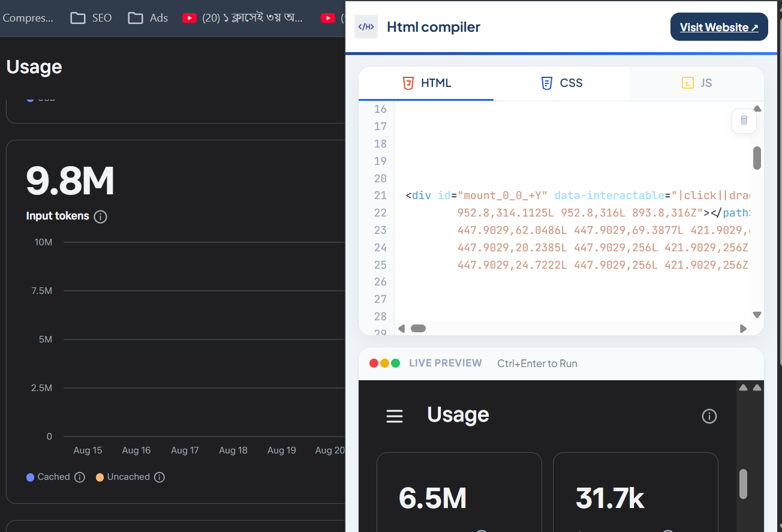The image size is (782, 532).
Task: Click the code editor's scroll-right arrow
Action: click(x=744, y=329)
